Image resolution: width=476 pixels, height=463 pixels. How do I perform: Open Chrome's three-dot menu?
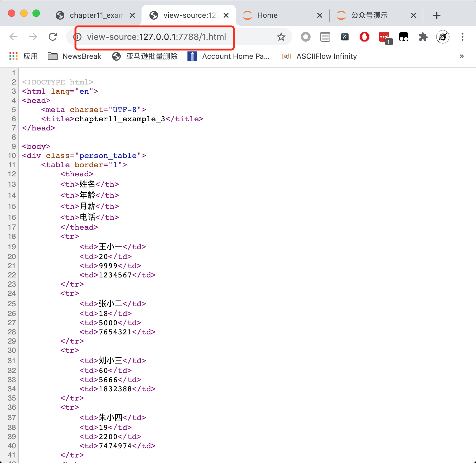(x=462, y=37)
